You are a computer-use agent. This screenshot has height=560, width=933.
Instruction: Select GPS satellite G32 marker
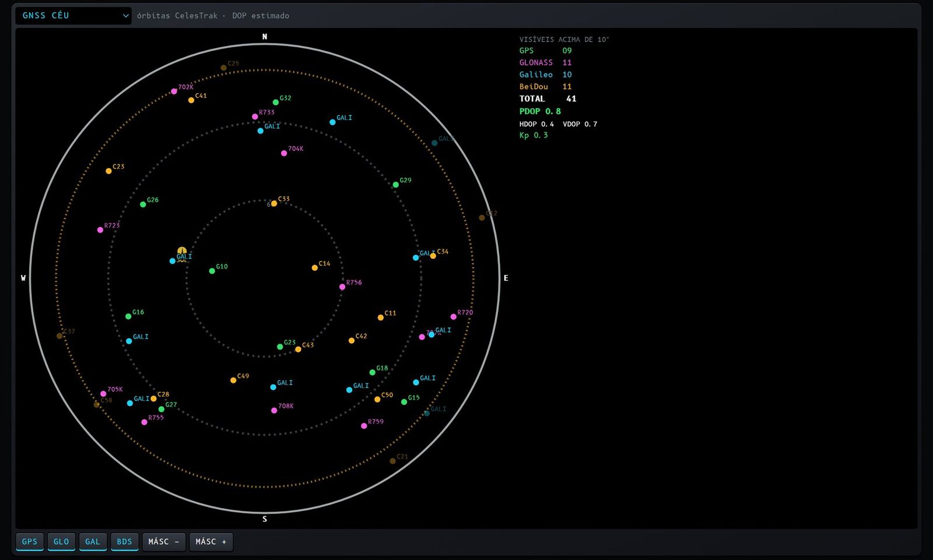(x=276, y=103)
